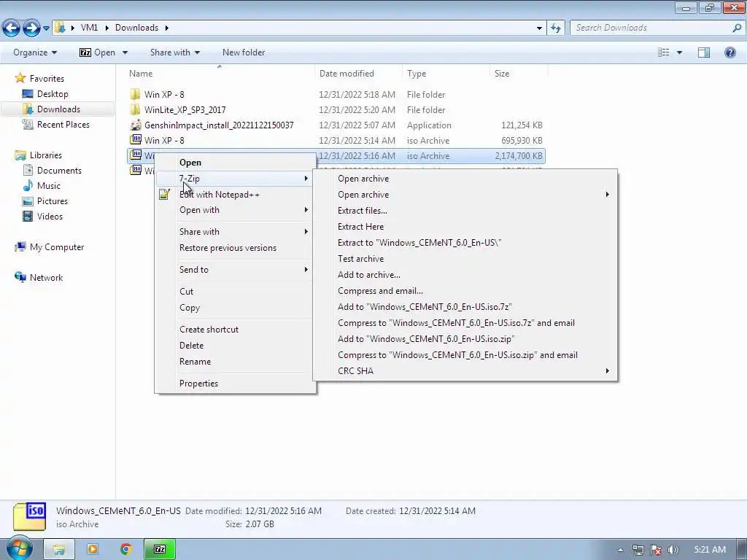This screenshot has height=560, width=747.
Task: Choose Rename from the context menu
Action: click(x=236, y=362)
